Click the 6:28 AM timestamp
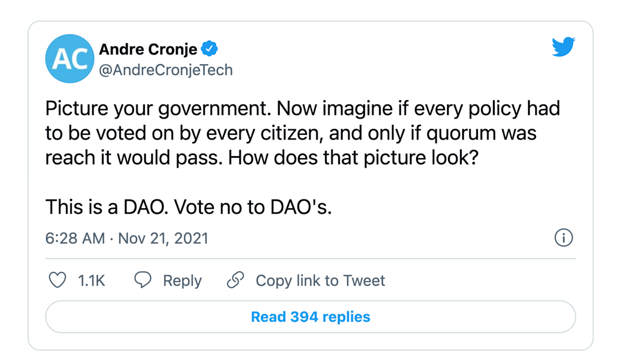The width and height of the screenshot is (617, 364). (x=75, y=239)
